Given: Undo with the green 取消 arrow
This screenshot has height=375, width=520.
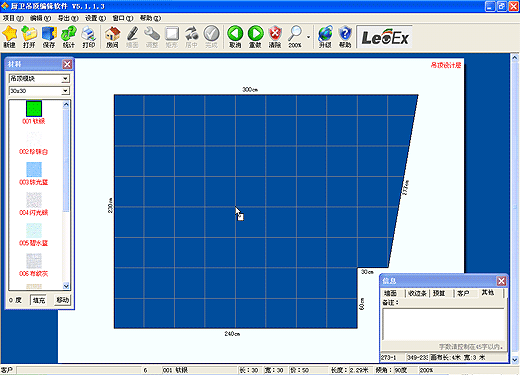Looking at the screenshot, I should 235,37.
